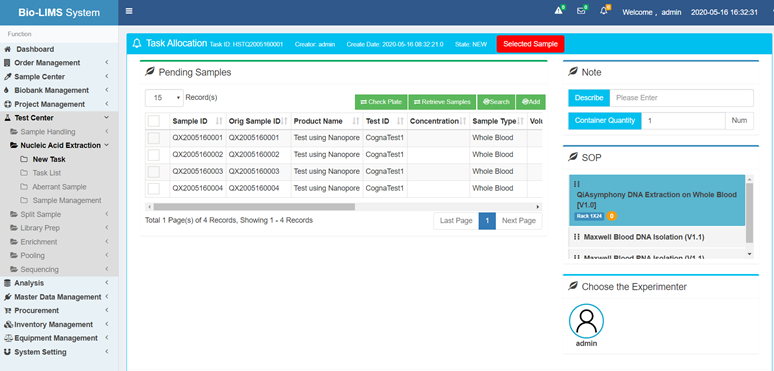
Task: Click the Procurement cart icon
Action: coord(7,310)
